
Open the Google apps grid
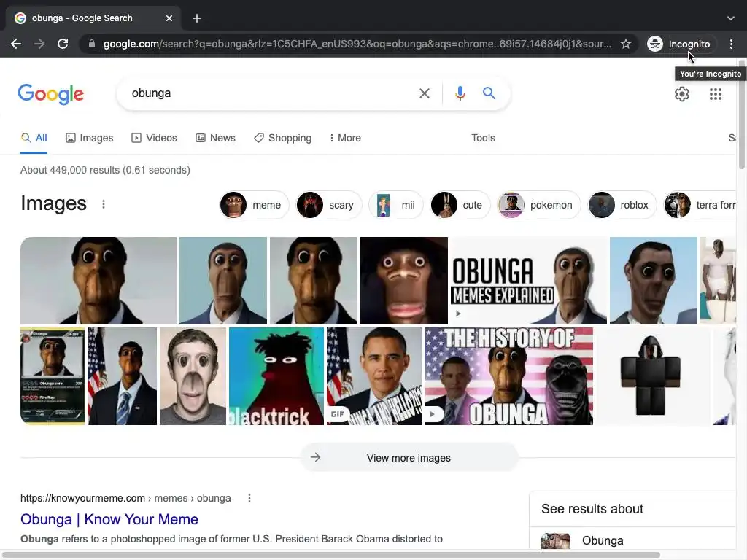pyautogui.click(x=716, y=94)
